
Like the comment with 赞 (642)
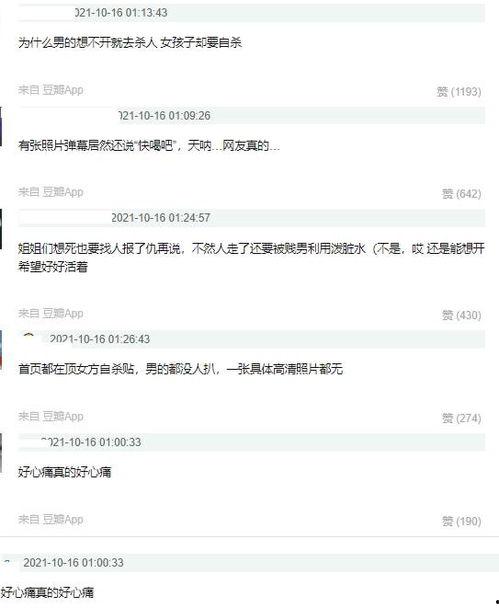click(x=461, y=194)
